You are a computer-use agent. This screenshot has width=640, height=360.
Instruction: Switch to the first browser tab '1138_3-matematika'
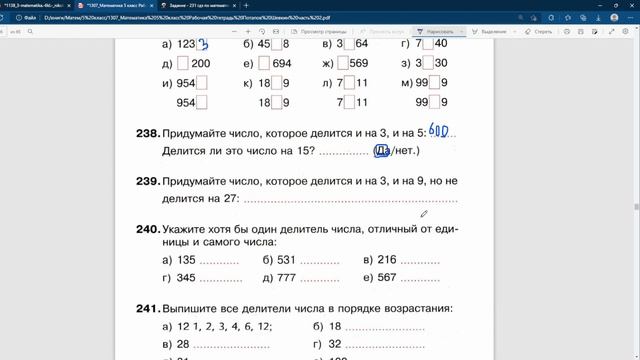33,6
